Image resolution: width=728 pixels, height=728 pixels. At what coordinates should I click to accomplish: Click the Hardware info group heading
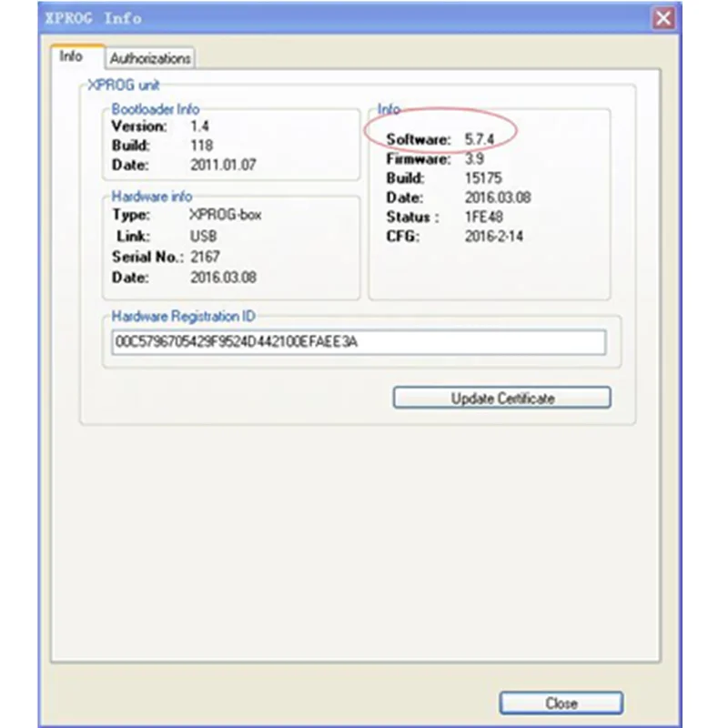pos(152,197)
